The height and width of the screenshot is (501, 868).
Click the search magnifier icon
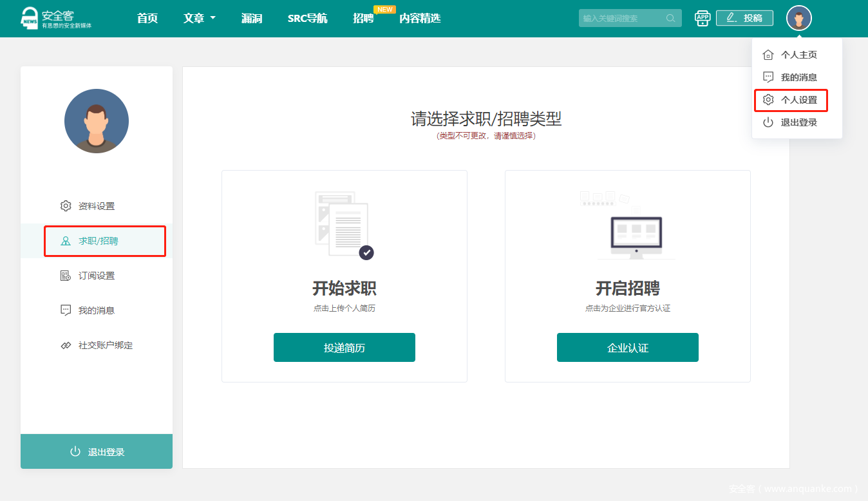671,18
